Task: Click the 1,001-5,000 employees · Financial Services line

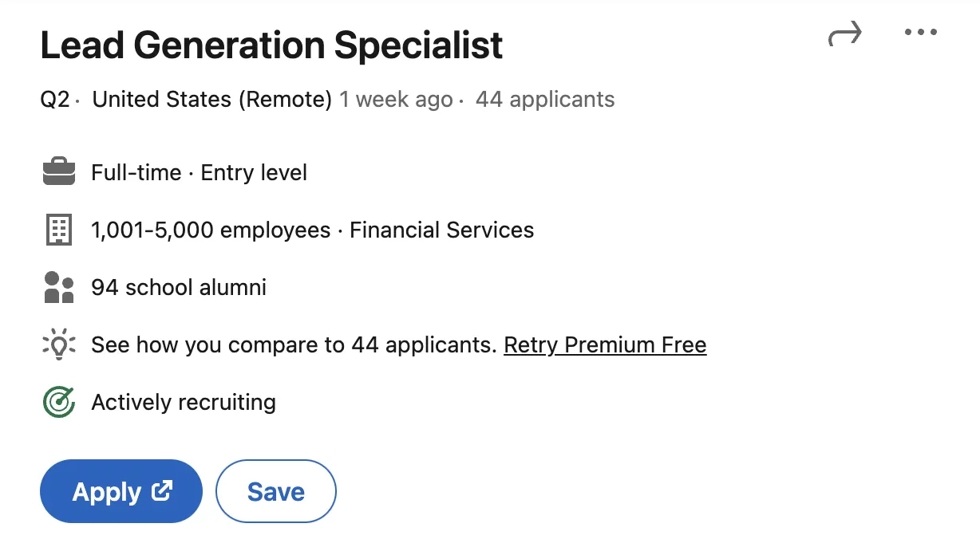Action: point(312,230)
